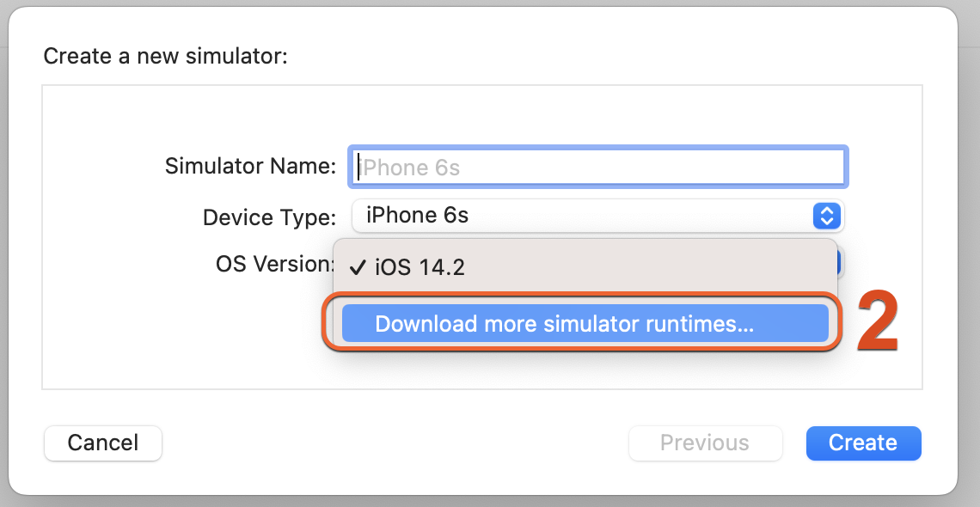The height and width of the screenshot is (507, 980).
Task: Click the Simulator Name: label
Action: point(251,166)
